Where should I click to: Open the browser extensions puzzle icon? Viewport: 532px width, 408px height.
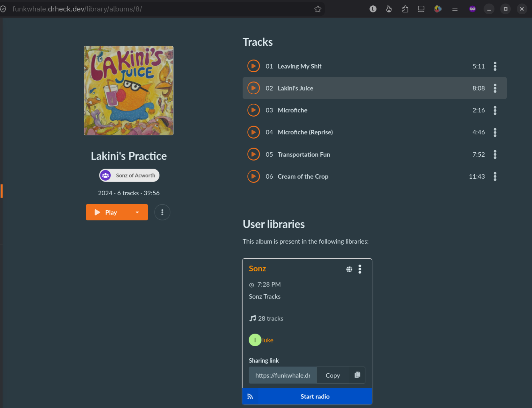click(x=405, y=9)
